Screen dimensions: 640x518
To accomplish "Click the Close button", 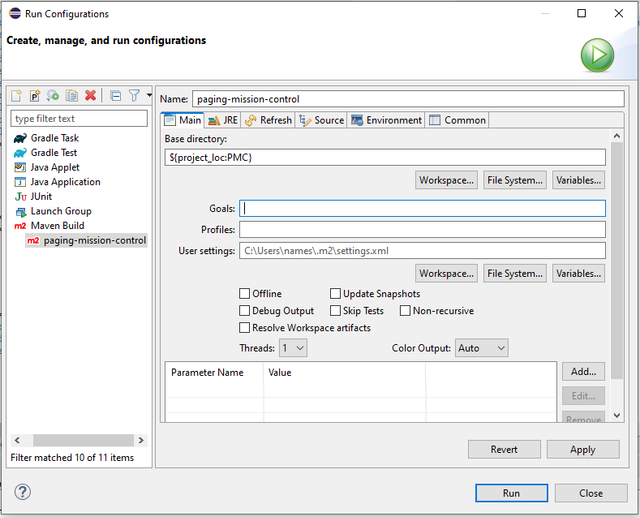I will [x=591, y=493].
